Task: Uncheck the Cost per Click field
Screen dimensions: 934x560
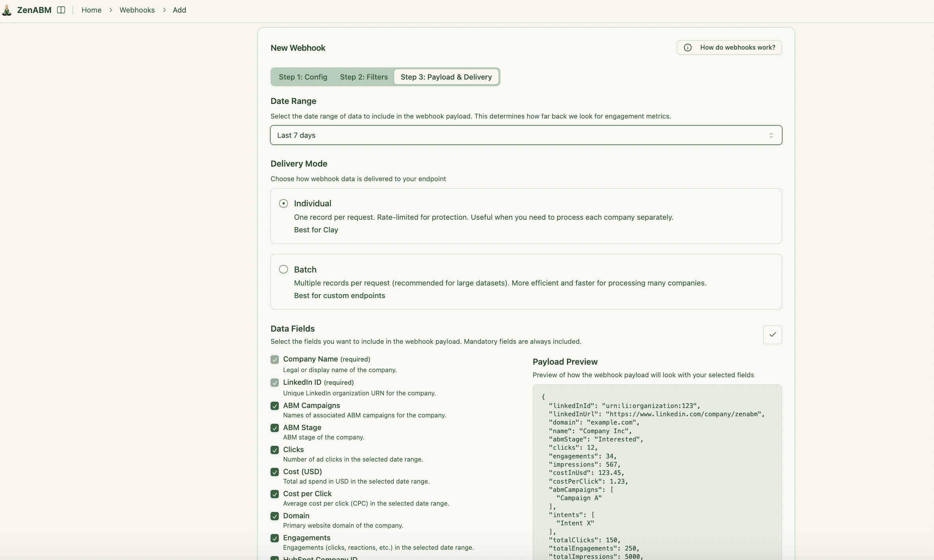Action: 274,493
